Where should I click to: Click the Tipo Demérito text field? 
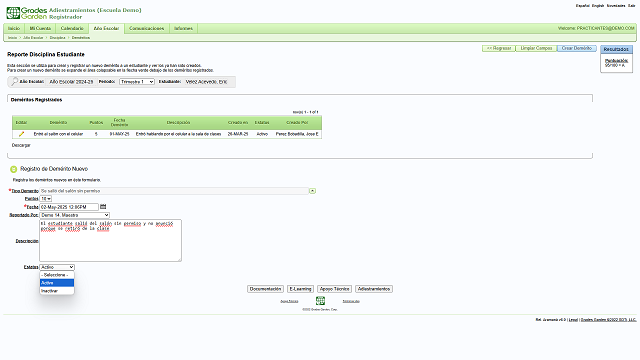click(174, 191)
